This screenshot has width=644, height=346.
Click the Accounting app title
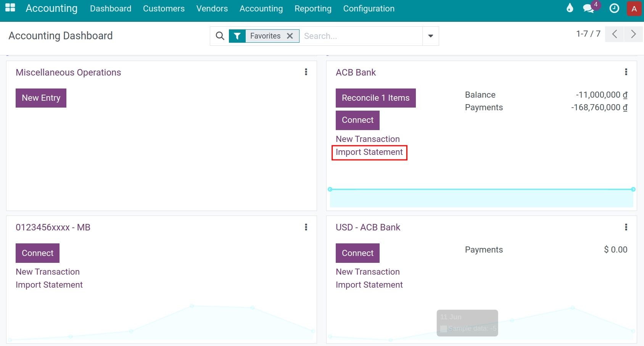52,8
